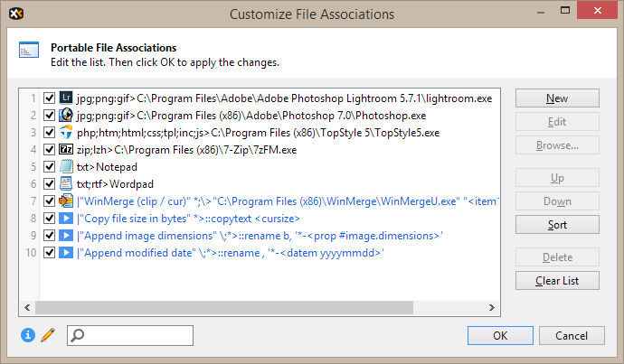Uncheck the Lightroom association checkbox

point(49,98)
